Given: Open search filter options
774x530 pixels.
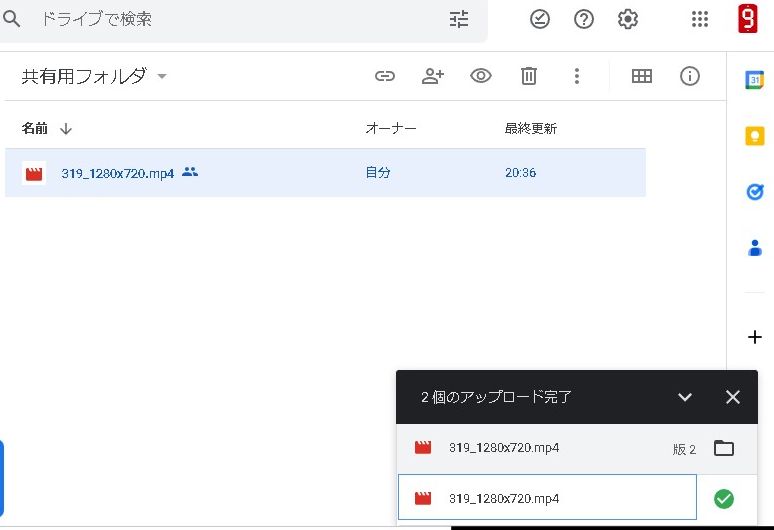Looking at the screenshot, I should (459, 19).
